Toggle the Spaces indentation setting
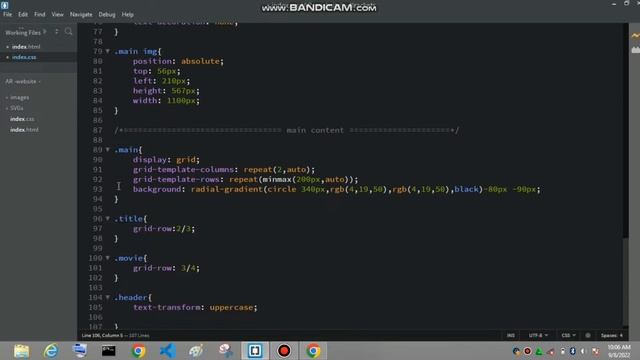640x360 pixels. tap(611, 336)
